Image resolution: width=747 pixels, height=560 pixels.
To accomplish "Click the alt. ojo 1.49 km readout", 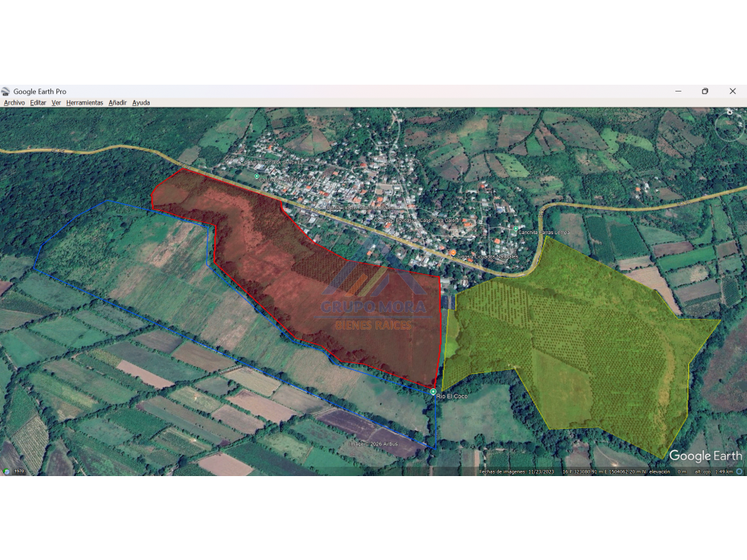I will pos(713,471).
